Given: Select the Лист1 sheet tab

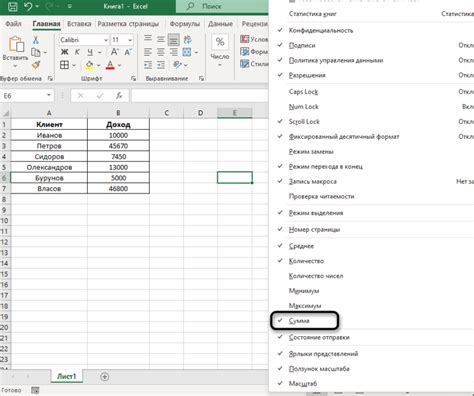Looking at the screenshot, I should (67, 376).
